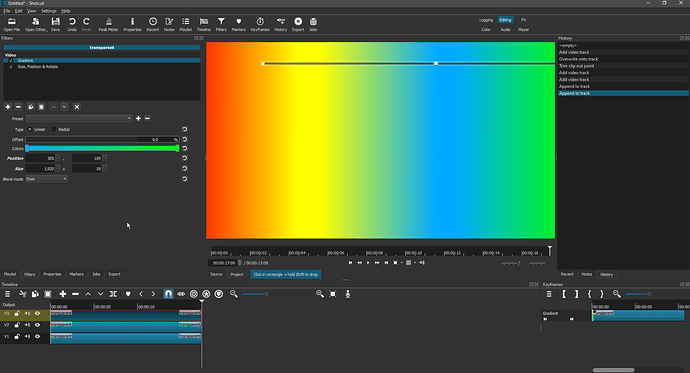The height and width of the screenshot is (373, 690).
Task: Click the record audio microphone icon
Action: pyautogui.click(x=348, y=294)
